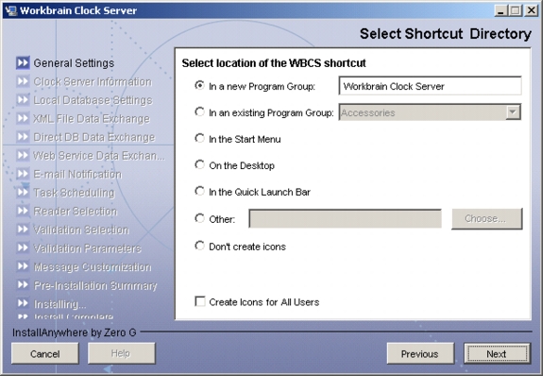
Task: Click the Pre-Installation Summary label
Action: pyautogui.click(x=95, y=285)
